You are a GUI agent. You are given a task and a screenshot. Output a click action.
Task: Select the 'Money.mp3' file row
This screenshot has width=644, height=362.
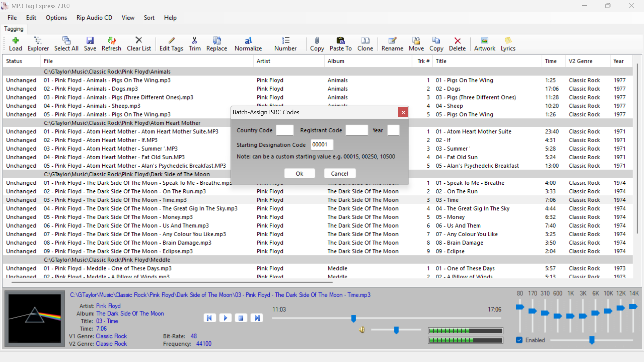click(x=318, y=217)
